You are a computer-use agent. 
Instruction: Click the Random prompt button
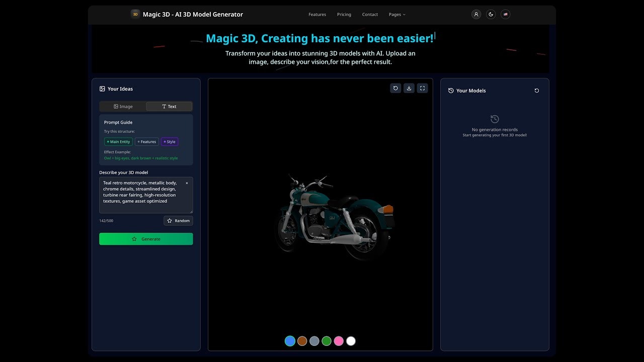click(x=178, y=220)
